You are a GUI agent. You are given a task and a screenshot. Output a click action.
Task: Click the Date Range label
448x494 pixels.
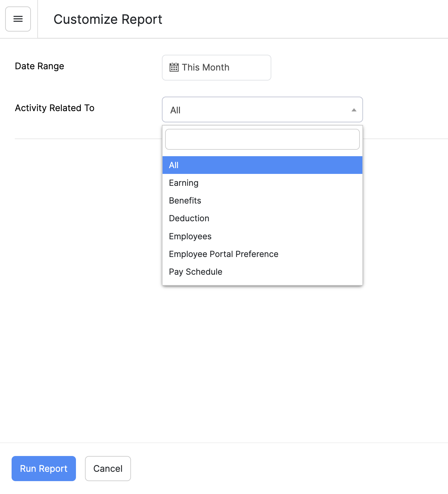click(x=40, y=66)
